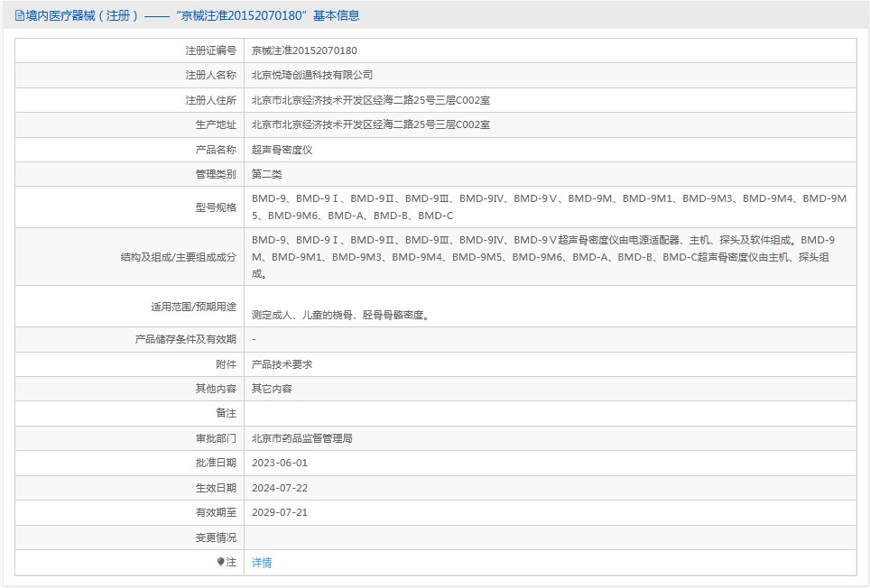Click the 其它内容 value text
The width and height of the screenshot is (870, 588).
pyautogui.click(x=272, y=389)
